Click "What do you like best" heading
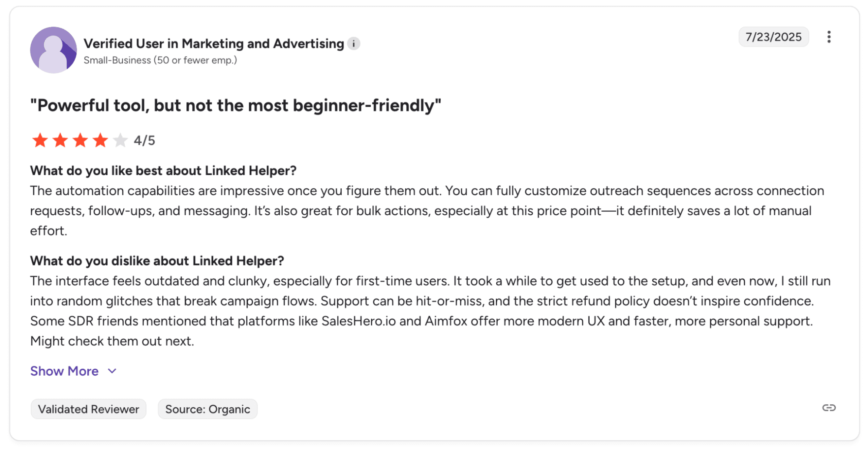Viewport: 868px width, 449px height. point(163,170)
